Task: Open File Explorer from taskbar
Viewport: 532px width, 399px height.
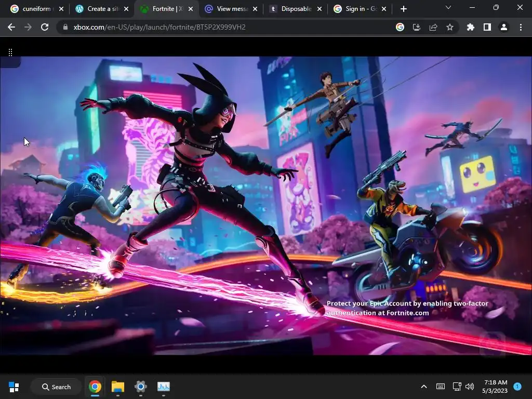Action: click(118, 387)
